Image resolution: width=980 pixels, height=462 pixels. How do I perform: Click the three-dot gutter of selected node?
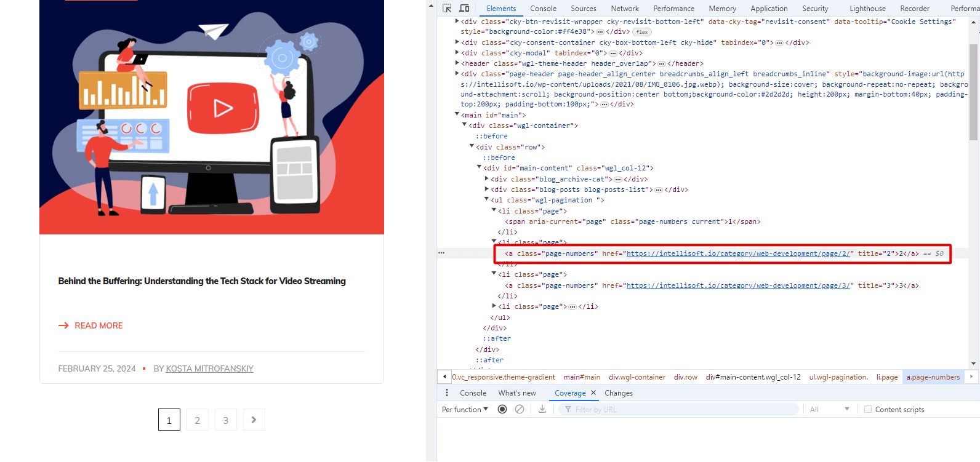[x=441, y=253]
